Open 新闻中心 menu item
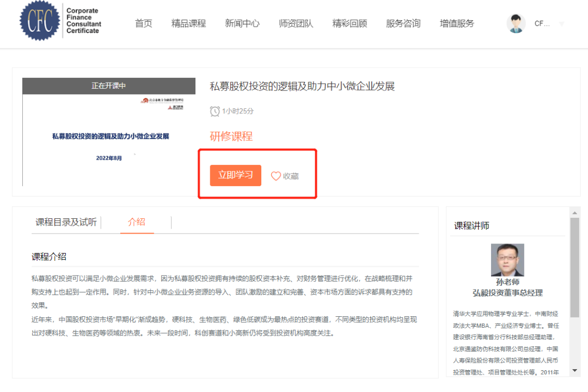This screenshot has width=588, height=392. (x=242, y=23)
